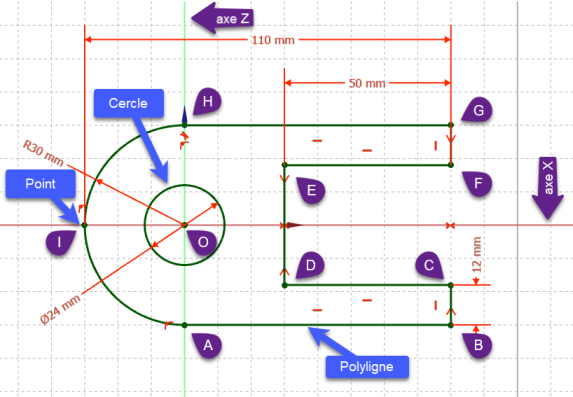The width and height of the screenshot is (573, 397).
Task: Click the 110 mm dimension label
Action: tap(273, 40)
